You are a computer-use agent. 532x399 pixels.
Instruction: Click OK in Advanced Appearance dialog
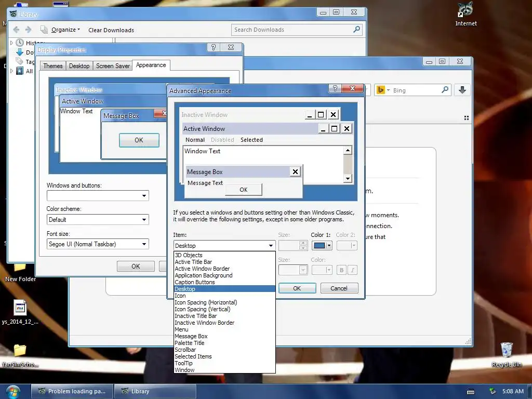click(x=297, y=288)
